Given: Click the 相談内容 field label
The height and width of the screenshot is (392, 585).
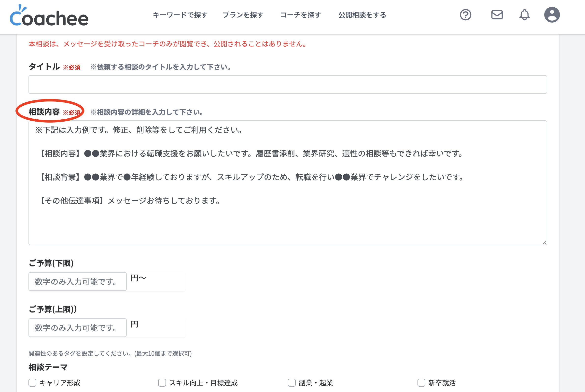Looking at the screenshot, I should point(44,112).
